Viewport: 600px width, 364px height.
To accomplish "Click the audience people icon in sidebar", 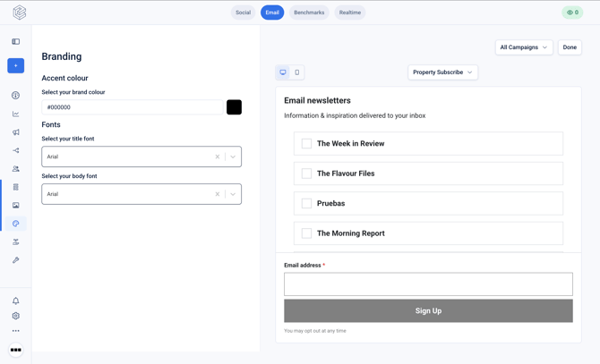I will 16,168.
